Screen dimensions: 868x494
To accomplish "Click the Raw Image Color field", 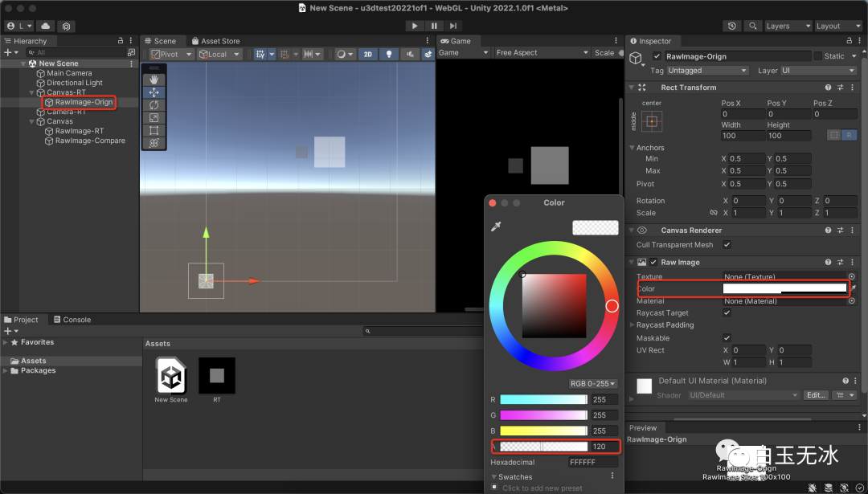I will [785, 288].
